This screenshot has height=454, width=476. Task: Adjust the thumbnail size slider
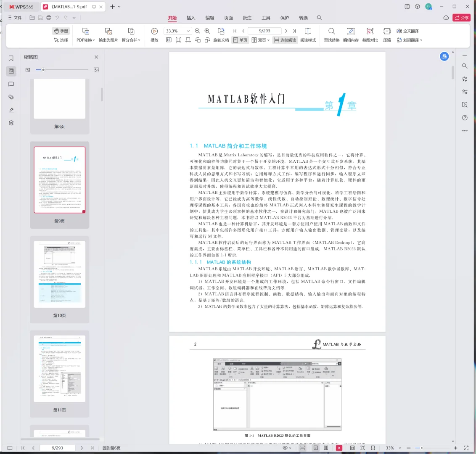[43, 70]
